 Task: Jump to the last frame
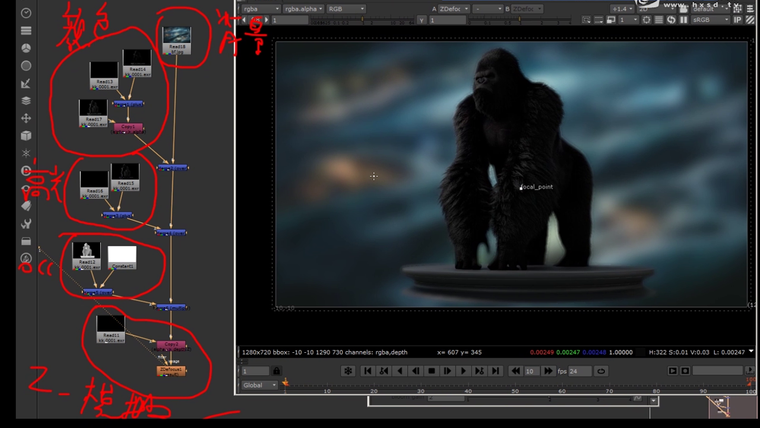coord(497,371)
